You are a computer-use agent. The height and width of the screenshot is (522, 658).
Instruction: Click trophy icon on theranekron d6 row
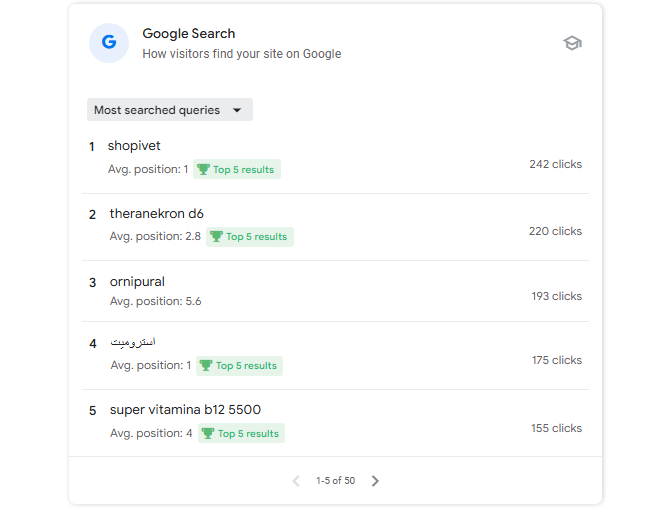[216, 237]
